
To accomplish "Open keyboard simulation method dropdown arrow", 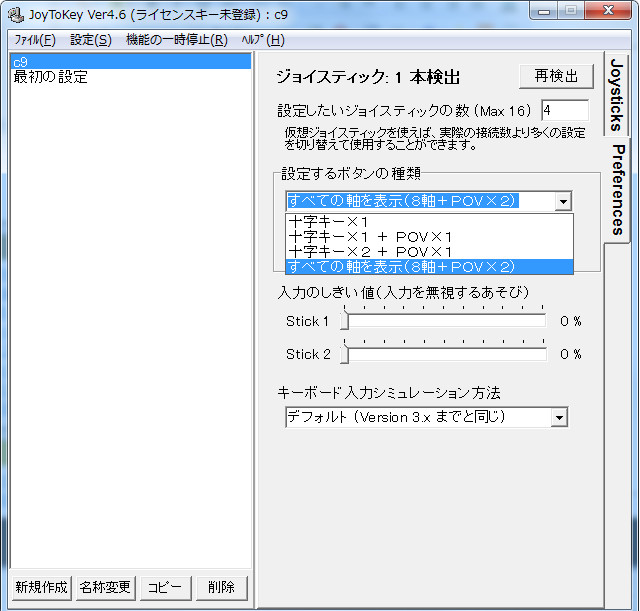I will [x=559, y=418].
